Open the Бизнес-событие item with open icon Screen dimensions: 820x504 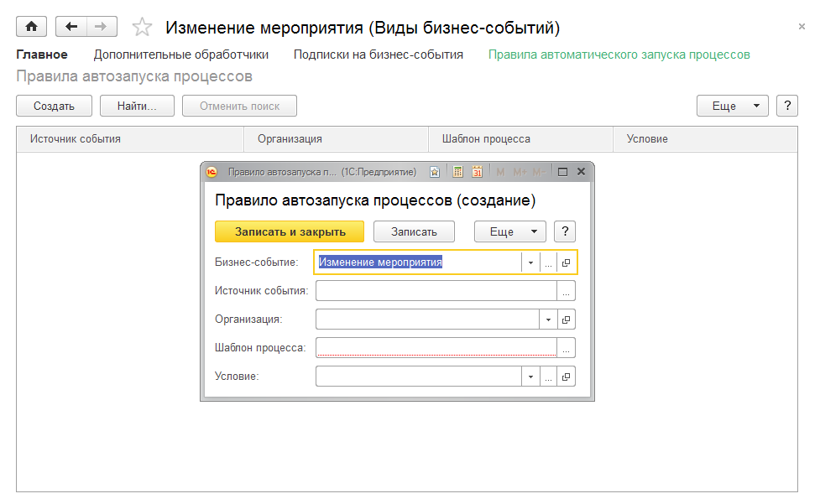click(567, 262)
